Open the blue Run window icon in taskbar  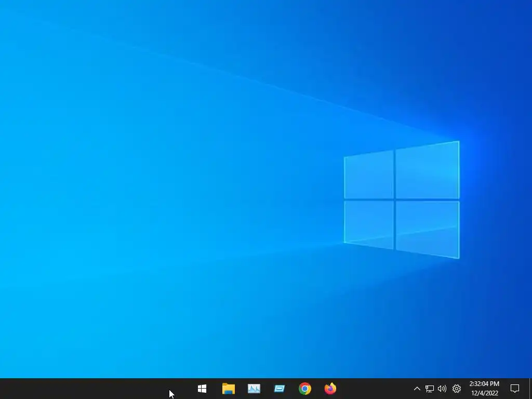tap(279, 389)
